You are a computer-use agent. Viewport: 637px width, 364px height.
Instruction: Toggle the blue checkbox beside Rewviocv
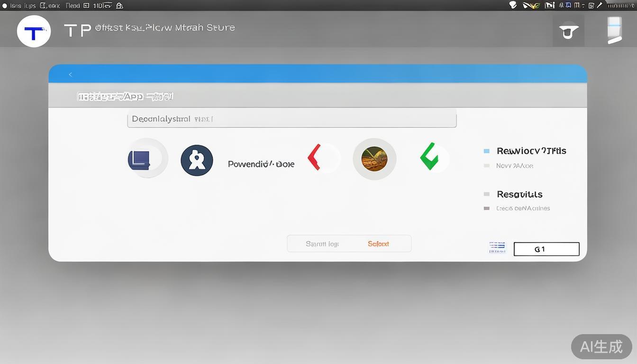(486, 151)
